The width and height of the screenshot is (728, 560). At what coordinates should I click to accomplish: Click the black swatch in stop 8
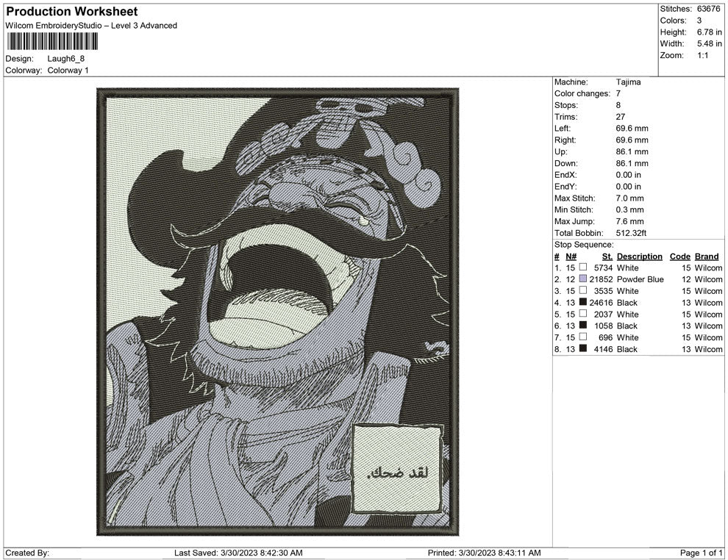(x=583, y=348)
